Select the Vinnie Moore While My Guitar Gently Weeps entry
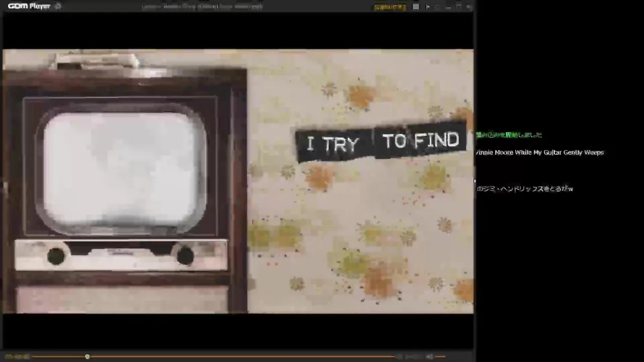 [540, 152]
